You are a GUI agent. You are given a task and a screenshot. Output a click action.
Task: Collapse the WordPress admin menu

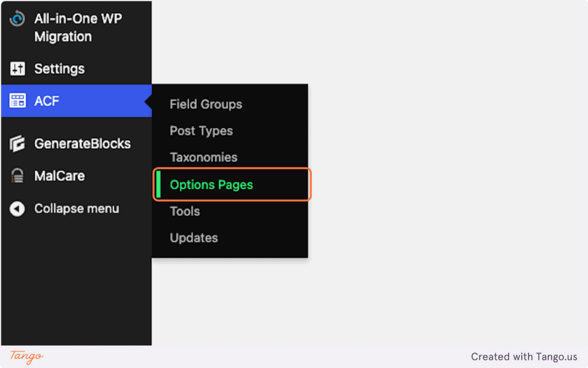point(75,208)
